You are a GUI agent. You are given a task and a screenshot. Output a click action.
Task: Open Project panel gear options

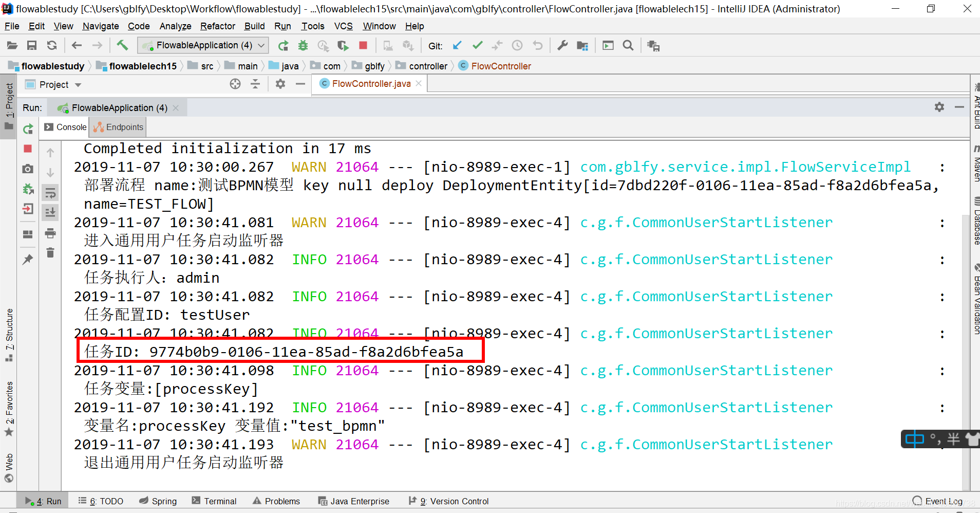coord(280,84)
